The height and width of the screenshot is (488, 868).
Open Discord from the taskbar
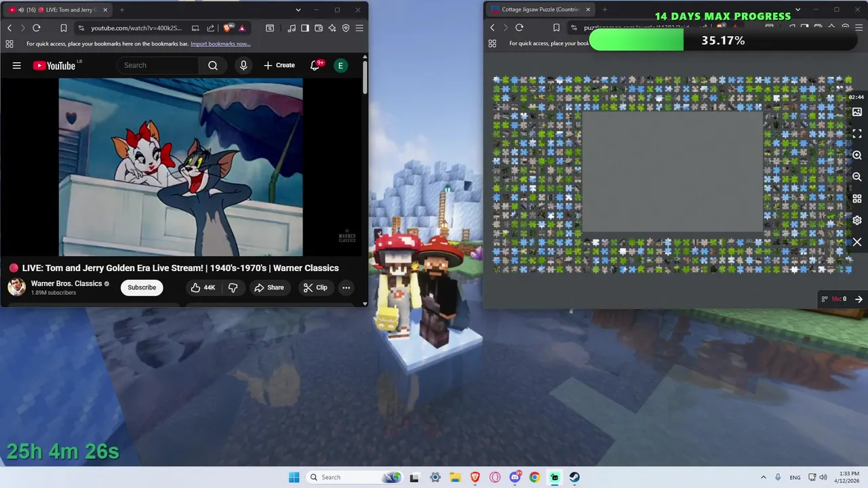coord(515,477)
